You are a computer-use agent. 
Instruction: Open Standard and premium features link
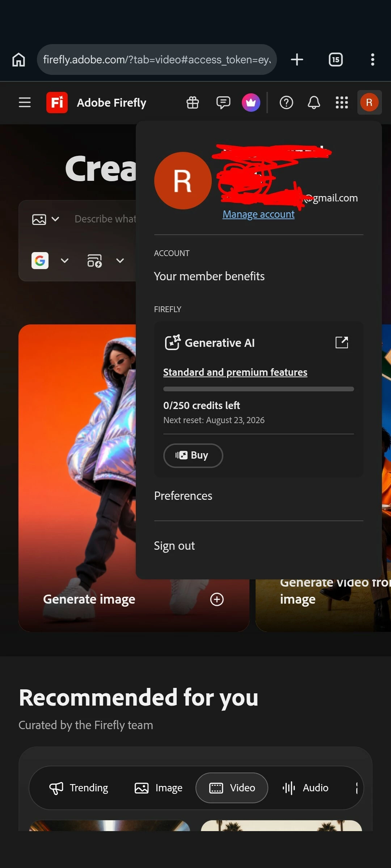(235, 372)
